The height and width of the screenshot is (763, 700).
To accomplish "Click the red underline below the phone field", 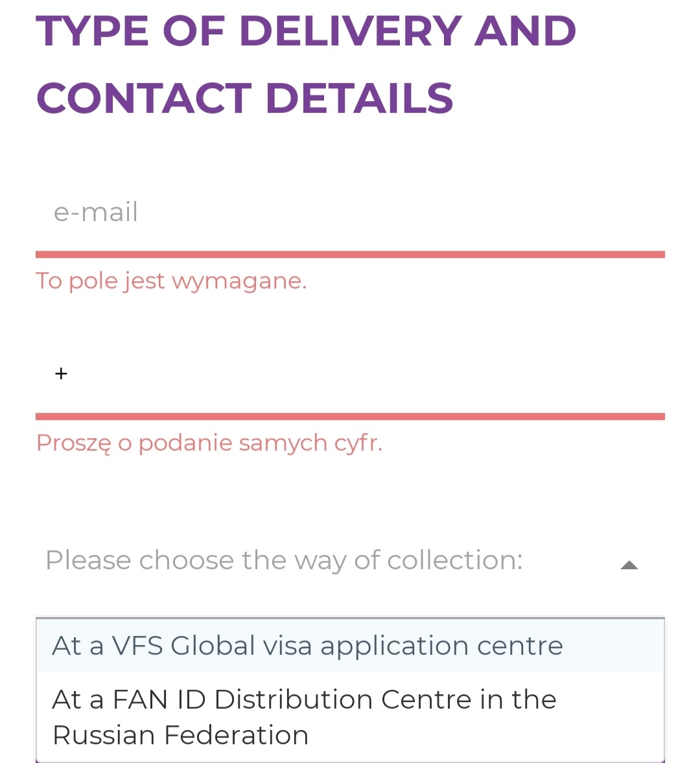I will tap(350, 416).
